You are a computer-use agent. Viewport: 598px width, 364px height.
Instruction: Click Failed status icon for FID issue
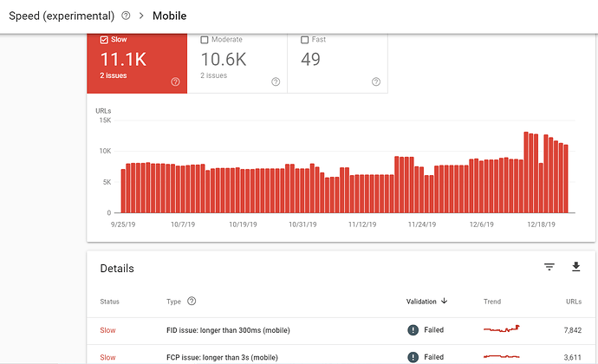[413, 330]
